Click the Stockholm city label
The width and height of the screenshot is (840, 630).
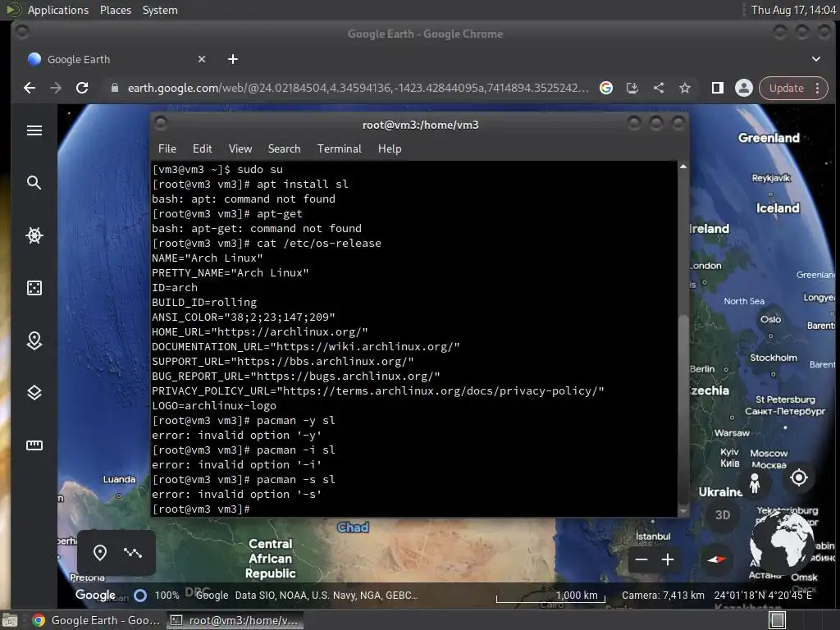click(x=774, y=358)
